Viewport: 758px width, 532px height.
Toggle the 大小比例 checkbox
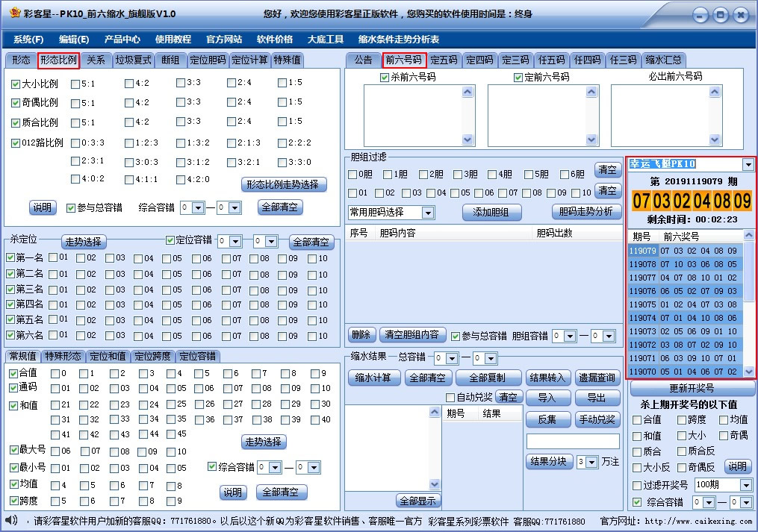[16, 84]
